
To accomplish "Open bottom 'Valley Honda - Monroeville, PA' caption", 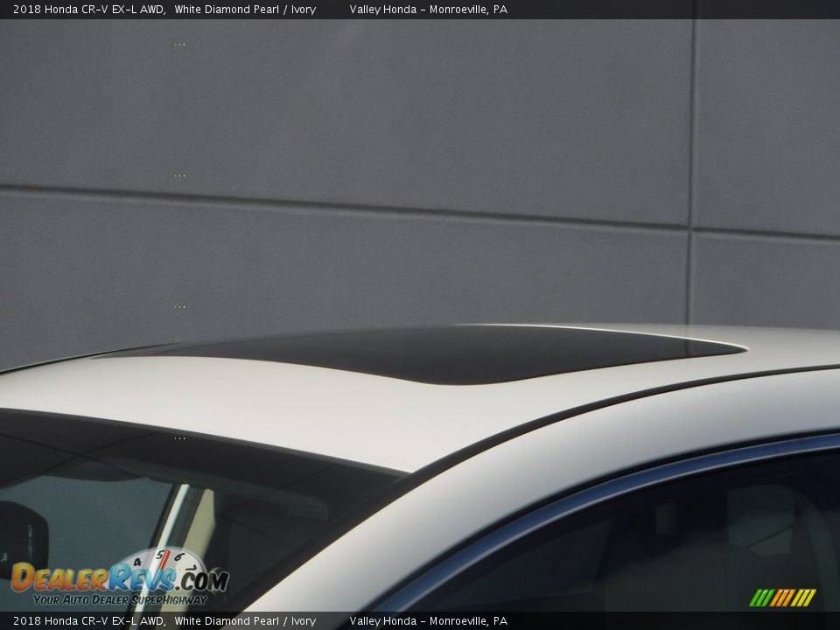I will tap(428, 621).
